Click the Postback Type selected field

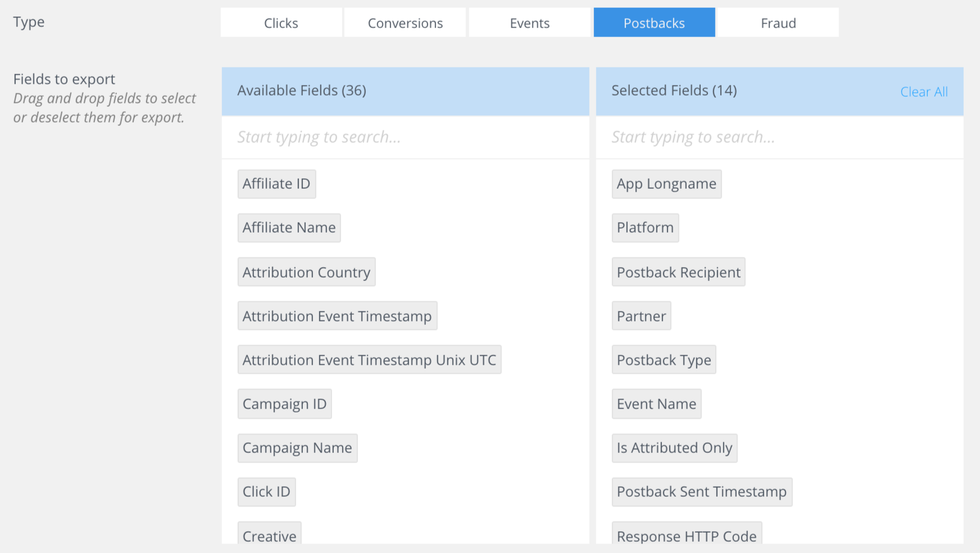tap(664, 360)
